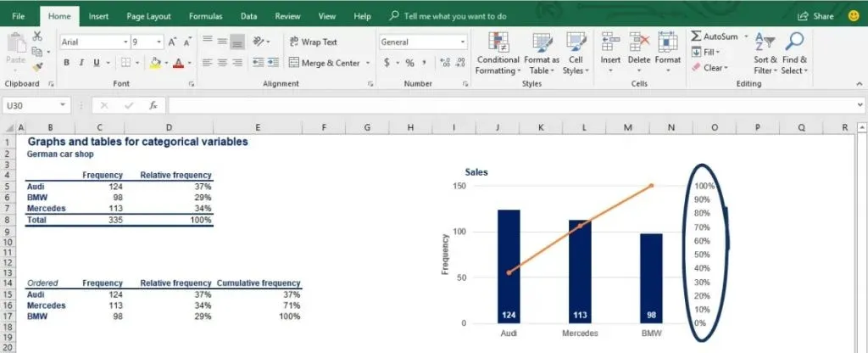Switch to the Page Layout tab
Viewport: 868px width, 353px height.
coord(148,16)
